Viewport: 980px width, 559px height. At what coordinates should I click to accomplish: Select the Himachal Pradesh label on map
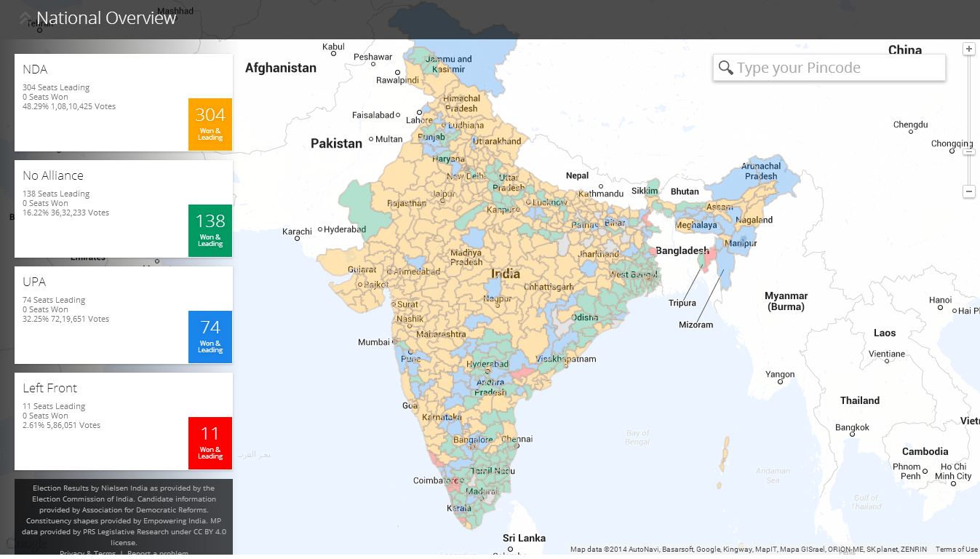[x=461, y=103]
